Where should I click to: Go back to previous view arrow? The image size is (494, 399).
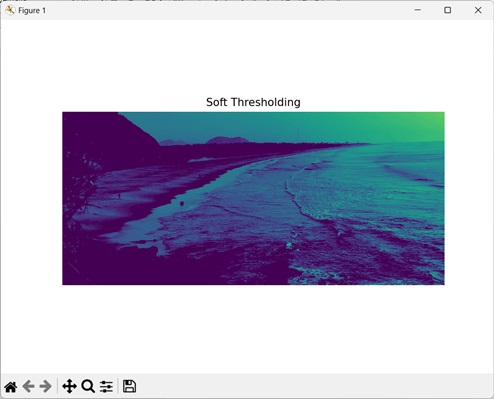(29, 387)
